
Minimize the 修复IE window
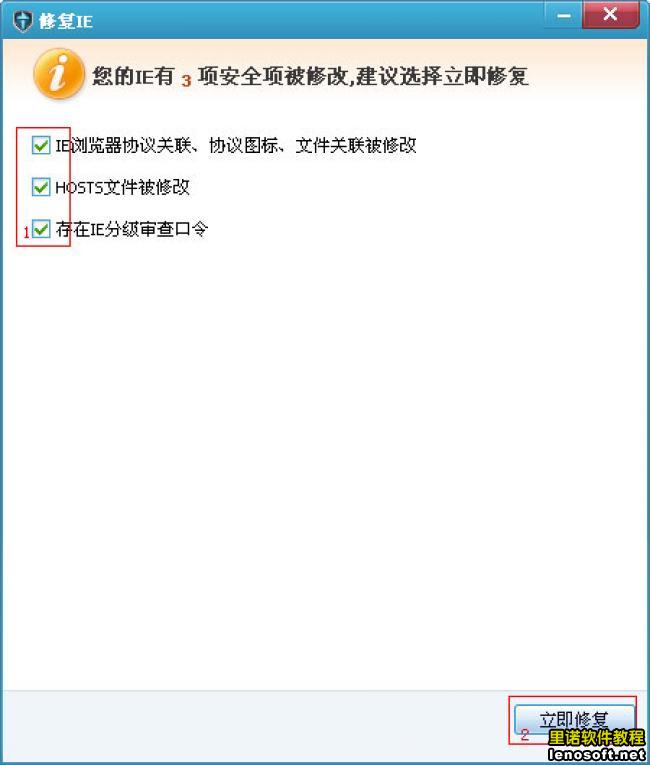pos(564,15)
